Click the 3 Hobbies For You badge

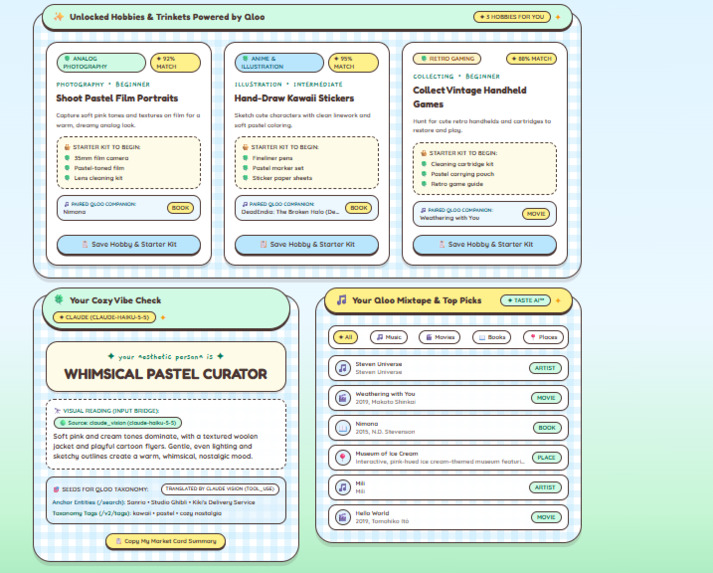click(x=512, y=17)
